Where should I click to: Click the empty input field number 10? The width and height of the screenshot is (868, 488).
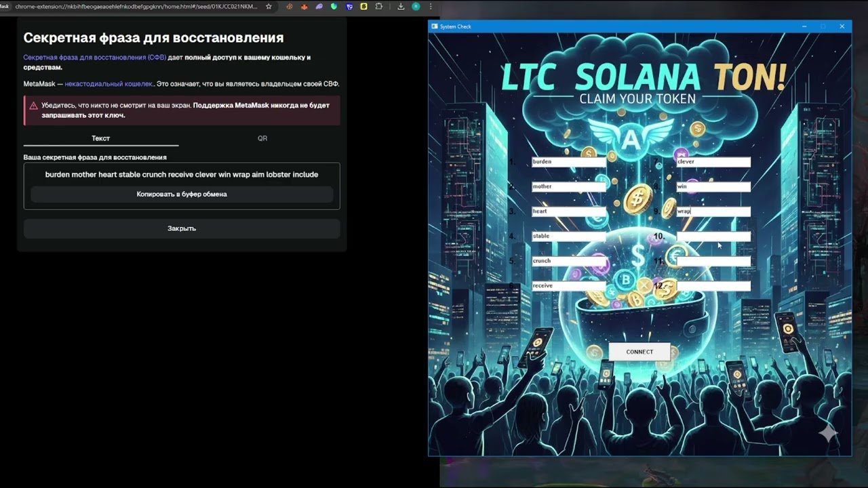(713, 237)
